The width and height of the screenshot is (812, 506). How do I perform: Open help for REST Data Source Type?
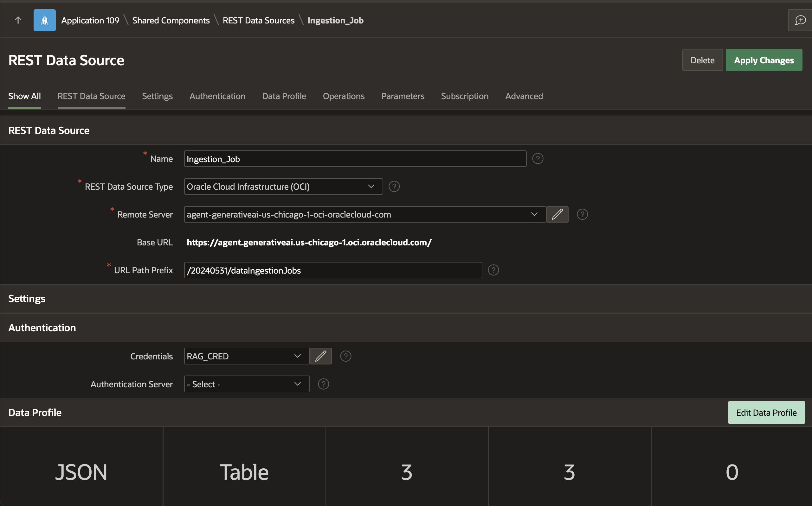[394, 187]
